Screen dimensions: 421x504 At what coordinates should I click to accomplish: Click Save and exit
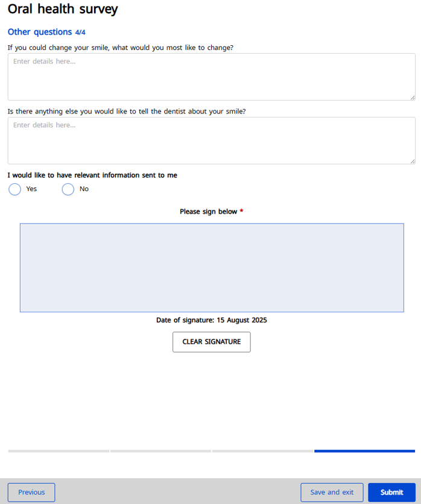(332, 493)
